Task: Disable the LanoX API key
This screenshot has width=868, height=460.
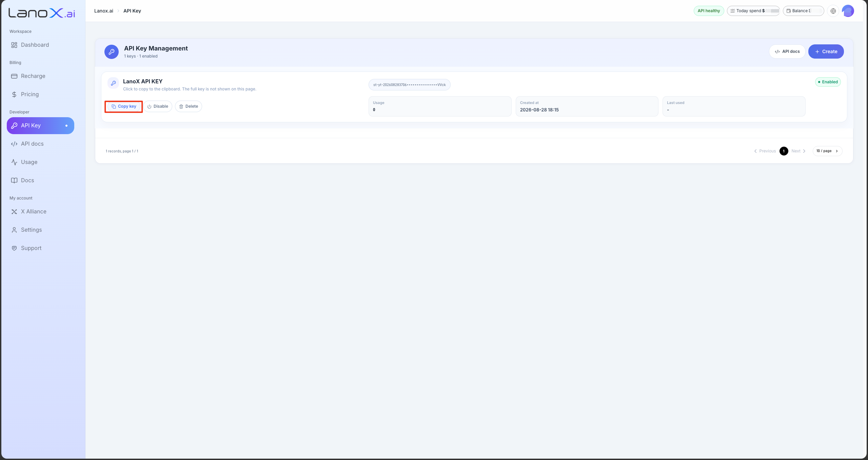Action: pos(158,106)
